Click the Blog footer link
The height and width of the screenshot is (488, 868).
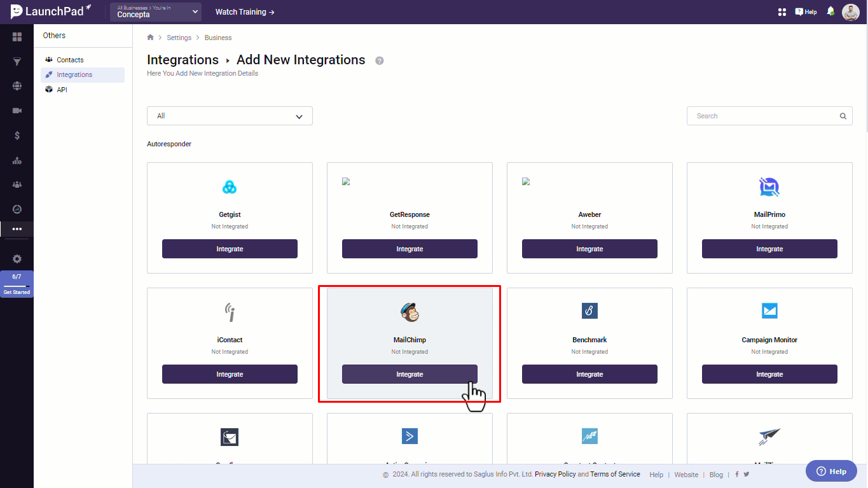[716, 475]
